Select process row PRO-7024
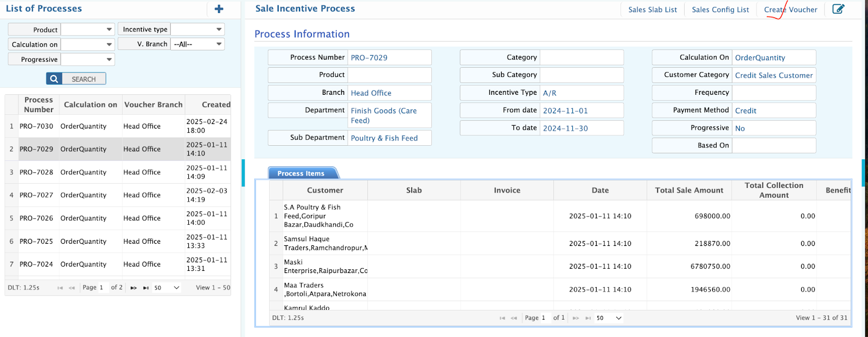The image size is (868, 337). click(118, 264)
